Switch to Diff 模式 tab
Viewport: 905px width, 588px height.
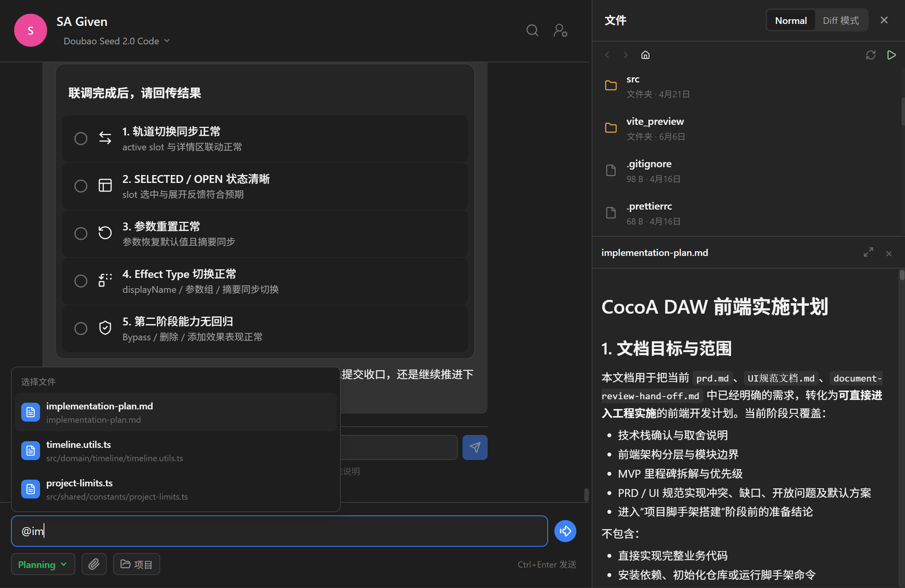(x=841, y=20)
